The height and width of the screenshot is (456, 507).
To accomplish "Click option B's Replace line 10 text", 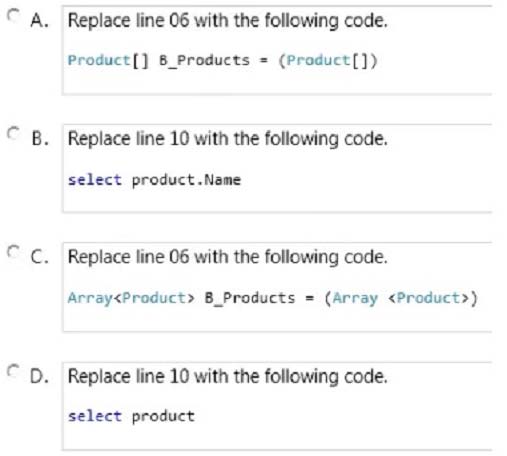I will tap(228, 139).
